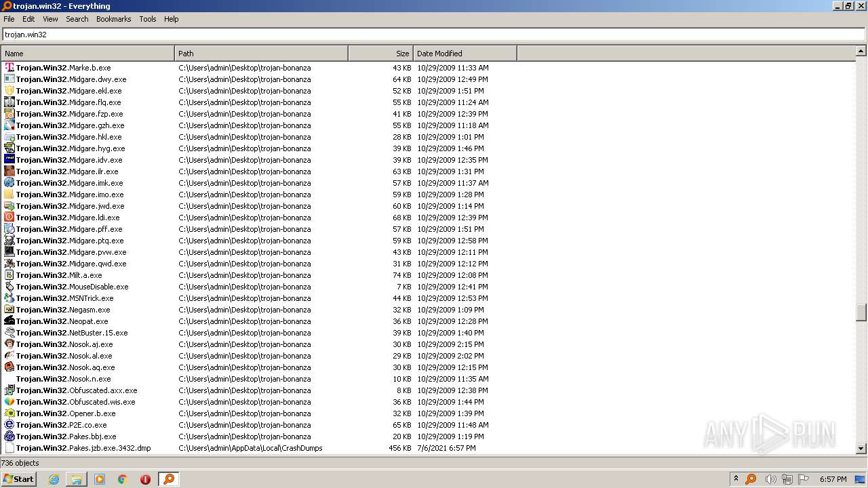Click icon of Trojan.Win32.Midgare.hkl.exe

point(9,137)
